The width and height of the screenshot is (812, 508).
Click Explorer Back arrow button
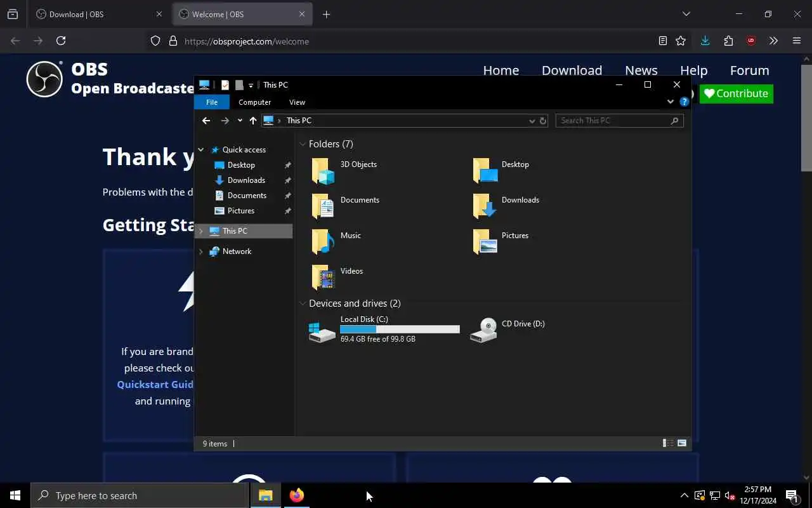tap(206, 121)
